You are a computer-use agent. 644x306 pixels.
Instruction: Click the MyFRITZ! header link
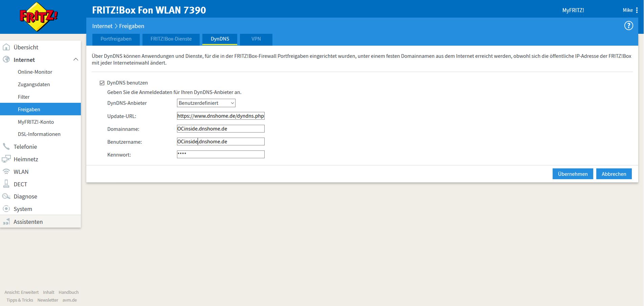point(573,10)
